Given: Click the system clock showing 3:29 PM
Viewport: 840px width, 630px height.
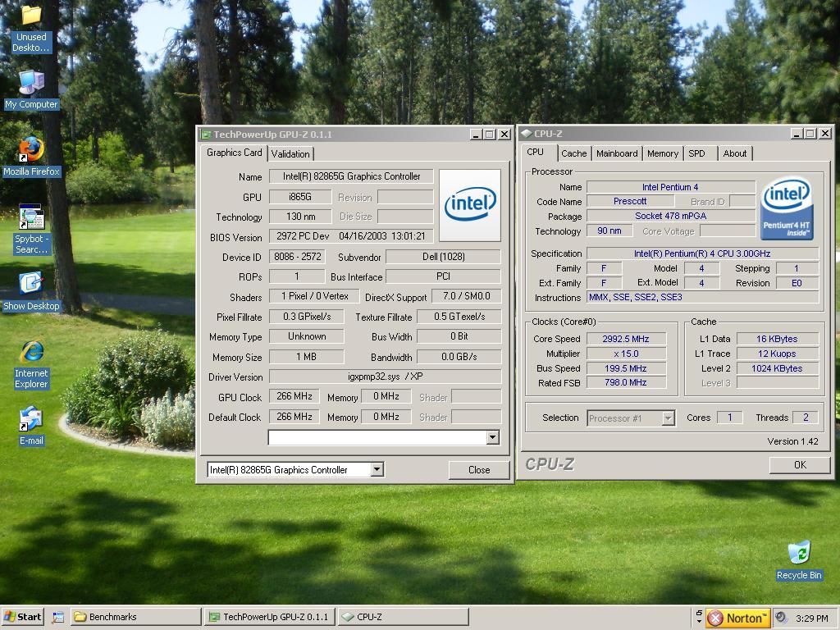Looking at the screenshot, I should pos(811,619).
